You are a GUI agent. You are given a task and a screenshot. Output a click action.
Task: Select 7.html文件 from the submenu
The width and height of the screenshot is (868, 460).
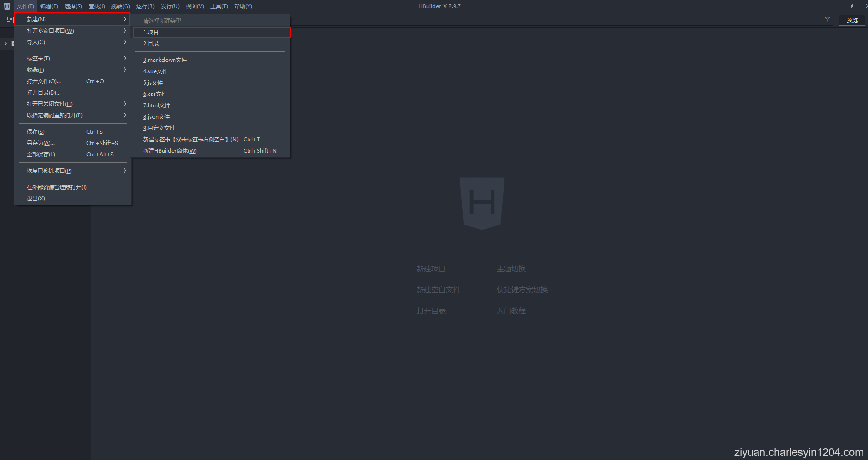coord(156,105)
